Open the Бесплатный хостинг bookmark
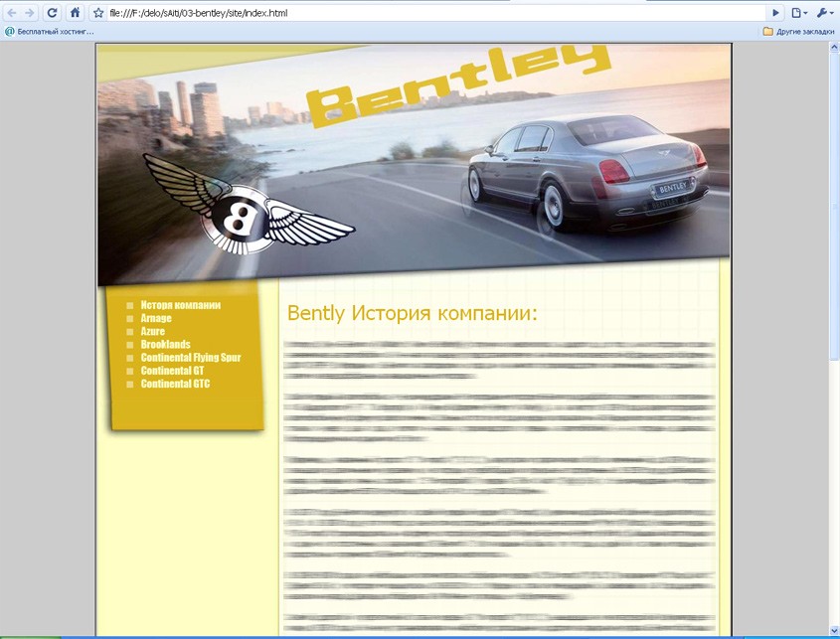Image resolution: width=840 pixels, height=639 pixels. pyautogui.click(x=50, y=32)
